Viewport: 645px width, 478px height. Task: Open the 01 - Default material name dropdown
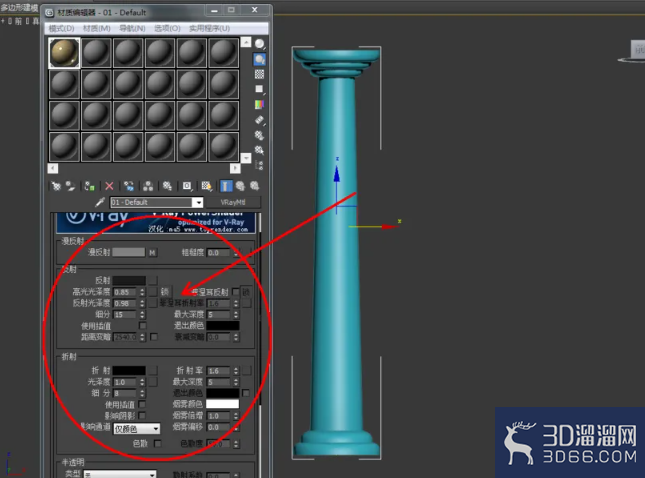pyautogui.click(x=198, y=202)
